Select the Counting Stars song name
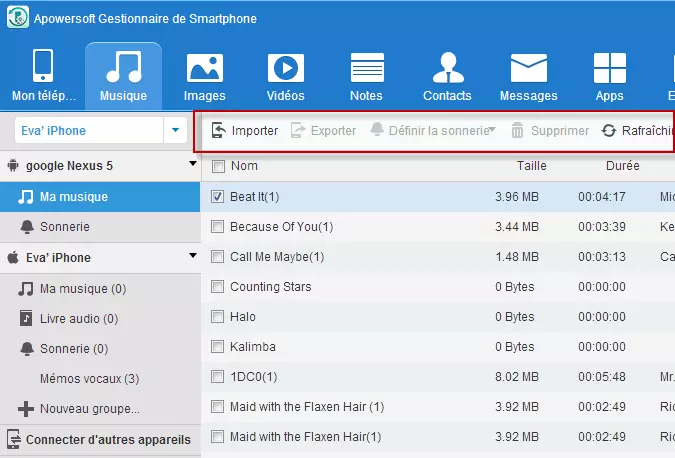675x458 pixels. pyautogui.click(x=270, y=287)
